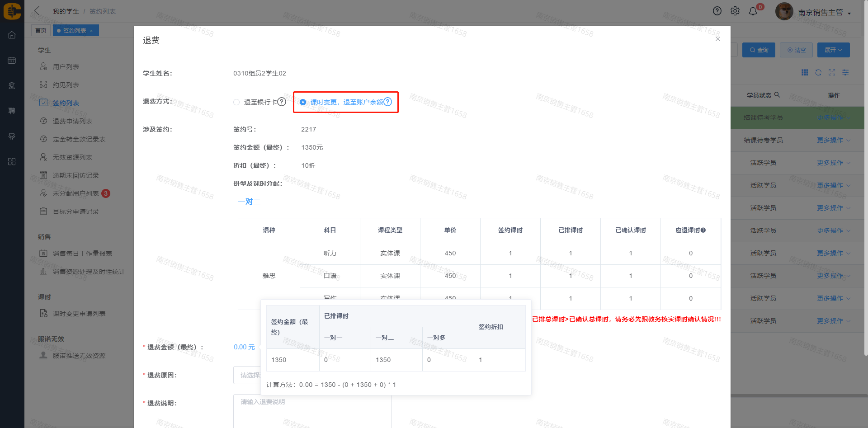Open settings gear icon in header
868x428 pixels.
point(735,11)
